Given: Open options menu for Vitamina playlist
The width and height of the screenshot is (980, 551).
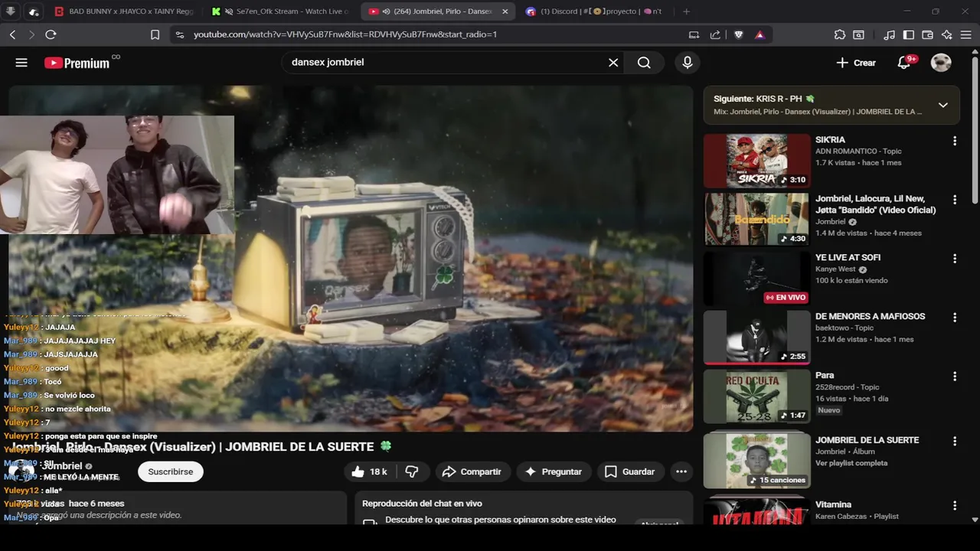Looking at the screenshot, I should click(x=955, y=506).
